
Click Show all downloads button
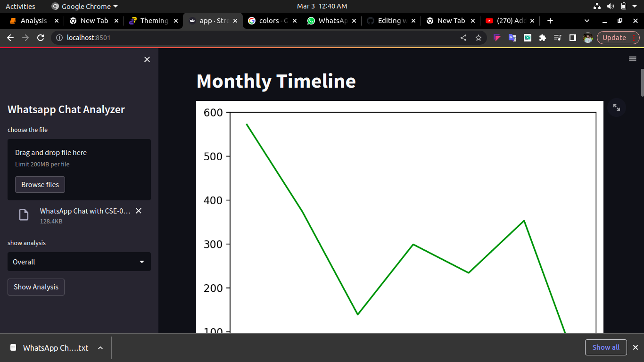606,347
